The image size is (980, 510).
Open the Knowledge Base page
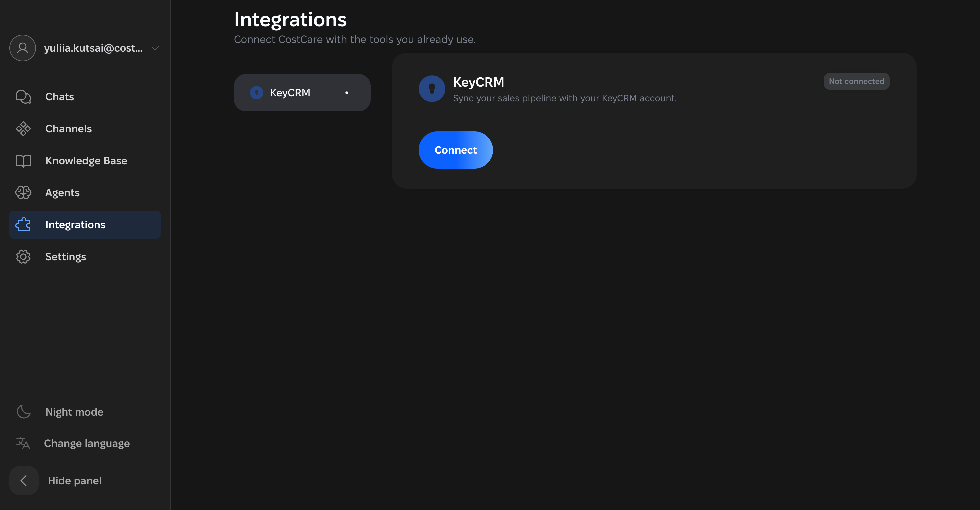(85, 161)
